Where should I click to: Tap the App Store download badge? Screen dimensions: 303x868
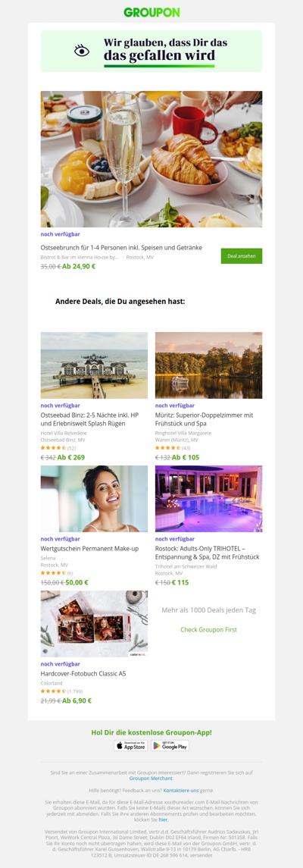click(x=130, y=746)
